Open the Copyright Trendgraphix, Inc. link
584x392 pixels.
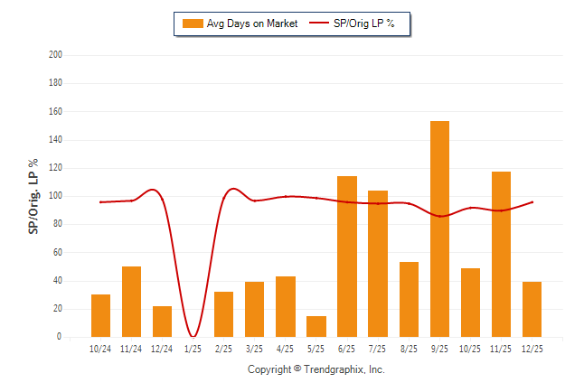(x=316, y=369)
